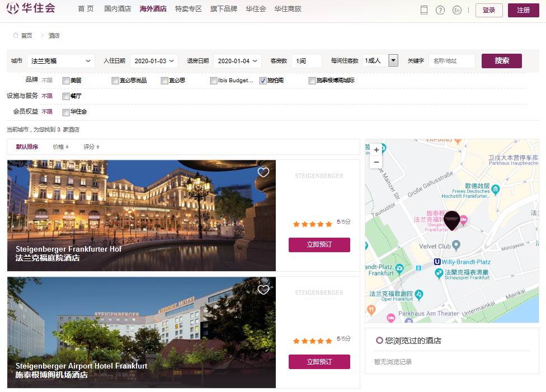Zoom in on the map
Viewport: 546px width, 392px height.
click(x=376, y=150)
